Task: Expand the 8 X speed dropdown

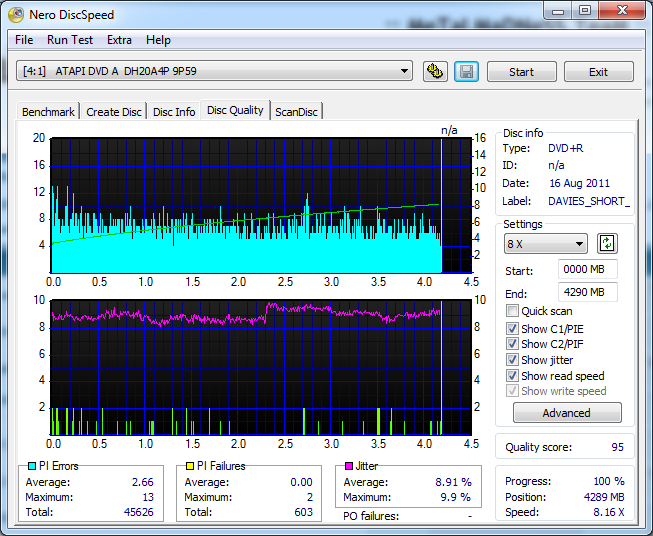Action: (546, 244)
